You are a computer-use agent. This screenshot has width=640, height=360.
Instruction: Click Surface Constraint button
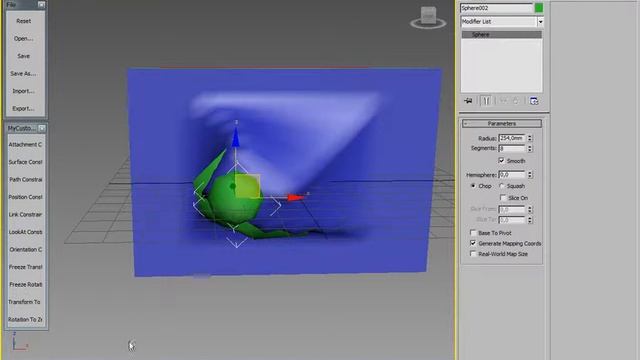(x=25, y=162)
